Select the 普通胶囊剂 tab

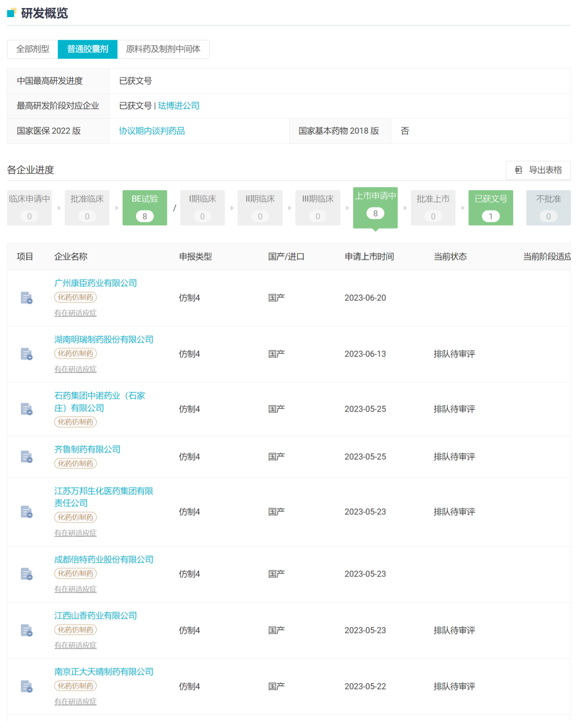pyautogui.click(x=88, y=49)
